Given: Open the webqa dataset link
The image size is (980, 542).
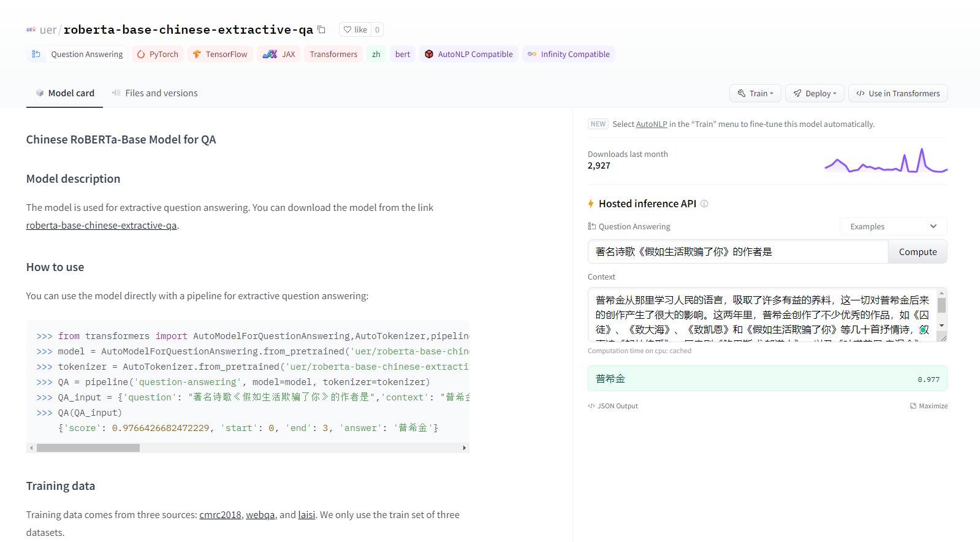Looking at the screenshot, I should [x=260, y=515].
